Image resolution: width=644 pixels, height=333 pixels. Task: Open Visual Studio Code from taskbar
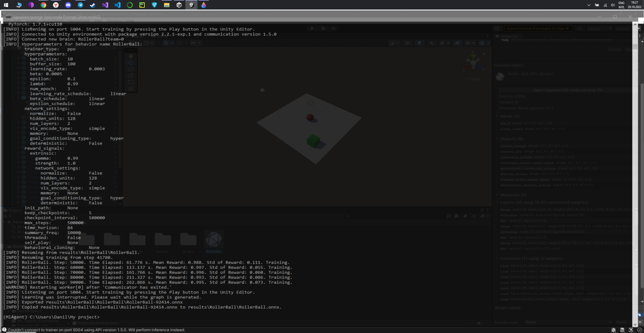pos(117,5)
